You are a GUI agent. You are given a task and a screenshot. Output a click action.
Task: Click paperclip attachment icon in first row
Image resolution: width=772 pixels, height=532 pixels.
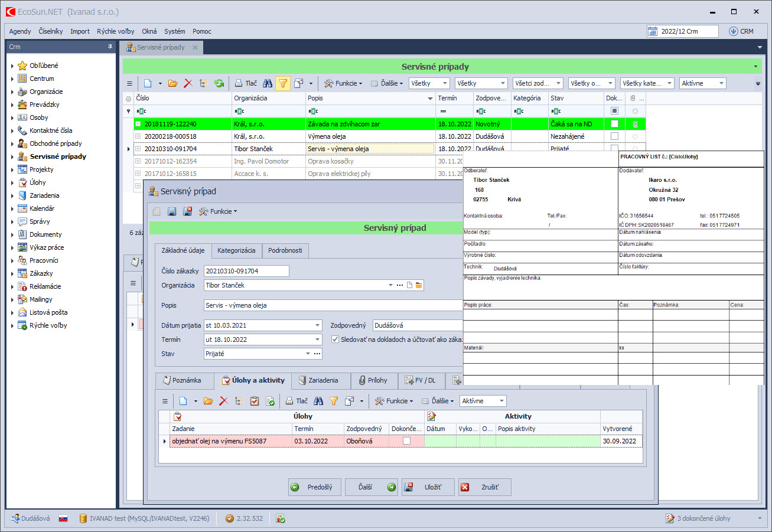636,124
